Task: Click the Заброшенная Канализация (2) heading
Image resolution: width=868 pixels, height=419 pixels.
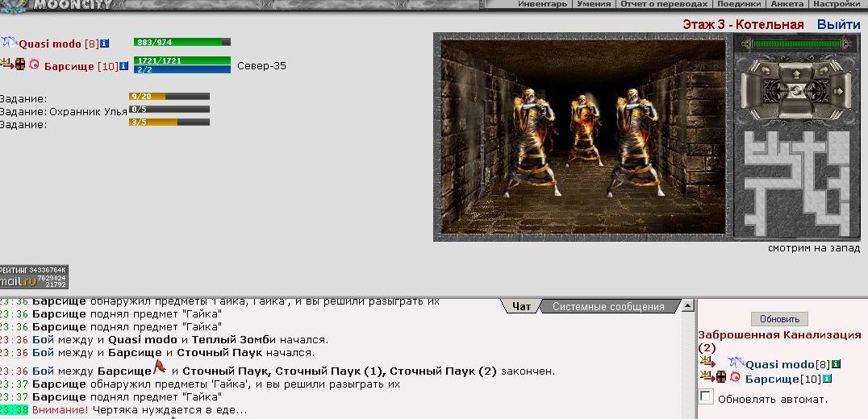Action: tap(779, 341)
